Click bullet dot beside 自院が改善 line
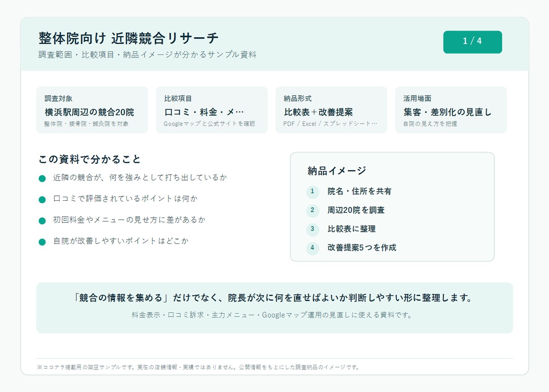This screenshot has height=392, width=549. pos(42,242)
